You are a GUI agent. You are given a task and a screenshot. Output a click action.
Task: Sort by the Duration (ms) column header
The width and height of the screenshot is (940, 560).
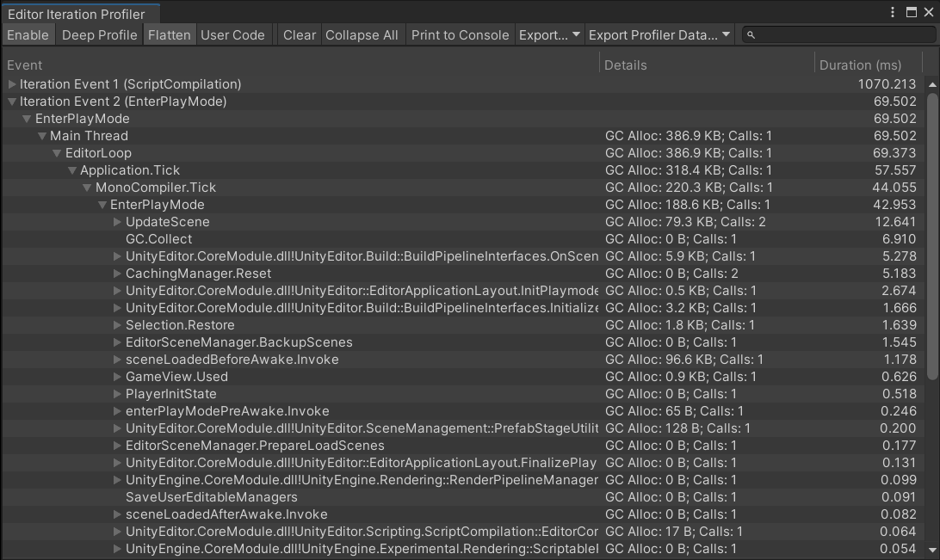pyautogui.click(x=860, y=65)
